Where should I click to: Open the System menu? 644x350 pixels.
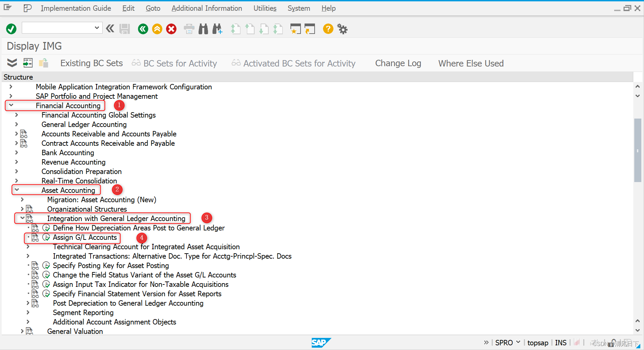point(299,8)
